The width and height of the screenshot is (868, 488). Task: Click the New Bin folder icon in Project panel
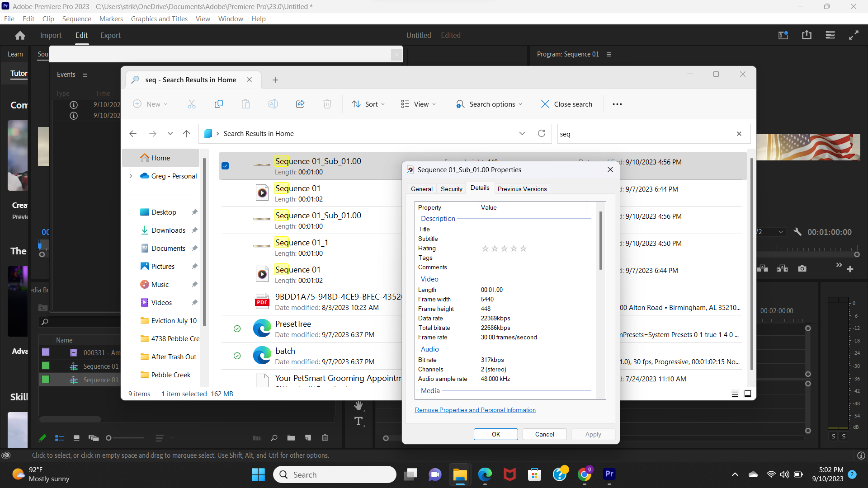[291, 437]
